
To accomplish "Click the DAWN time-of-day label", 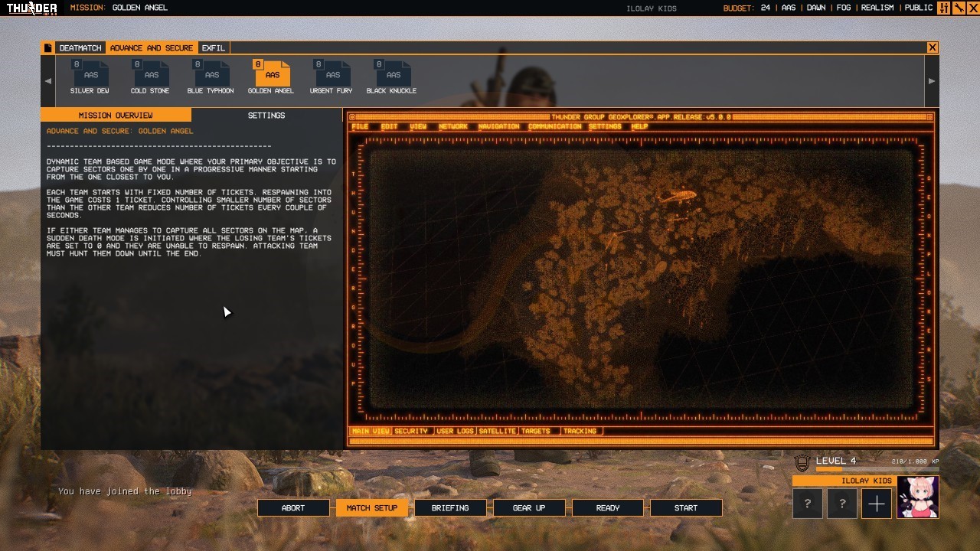I will pos(816,8).
